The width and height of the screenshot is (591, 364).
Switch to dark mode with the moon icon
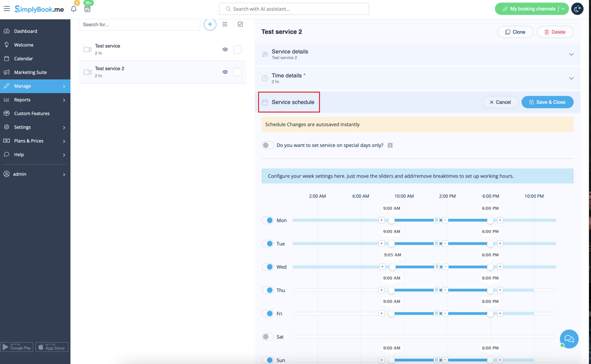[577, 9]
